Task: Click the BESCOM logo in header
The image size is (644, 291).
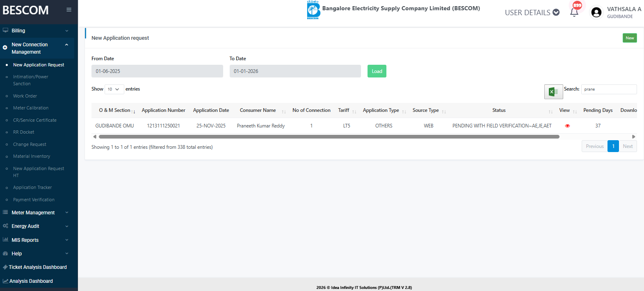Action: 313,10
